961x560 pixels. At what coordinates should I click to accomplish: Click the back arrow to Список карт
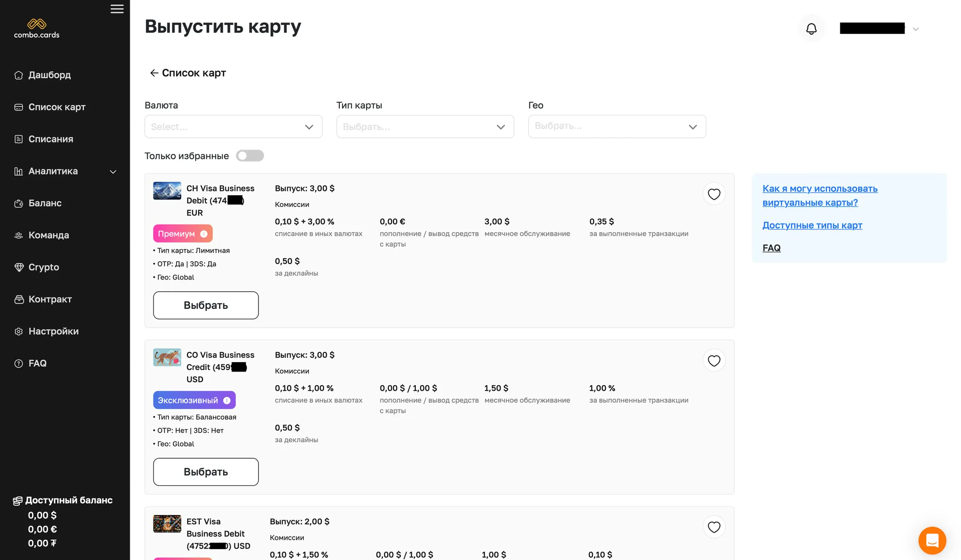(154, 73)
